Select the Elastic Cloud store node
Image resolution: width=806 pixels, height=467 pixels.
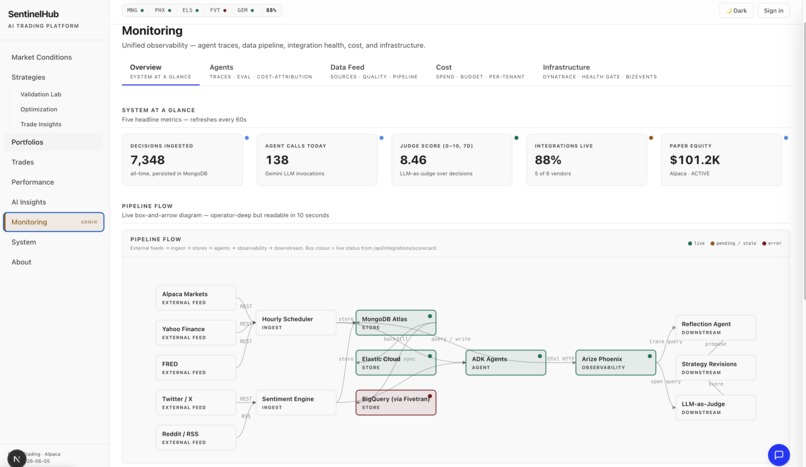(396, 363)
